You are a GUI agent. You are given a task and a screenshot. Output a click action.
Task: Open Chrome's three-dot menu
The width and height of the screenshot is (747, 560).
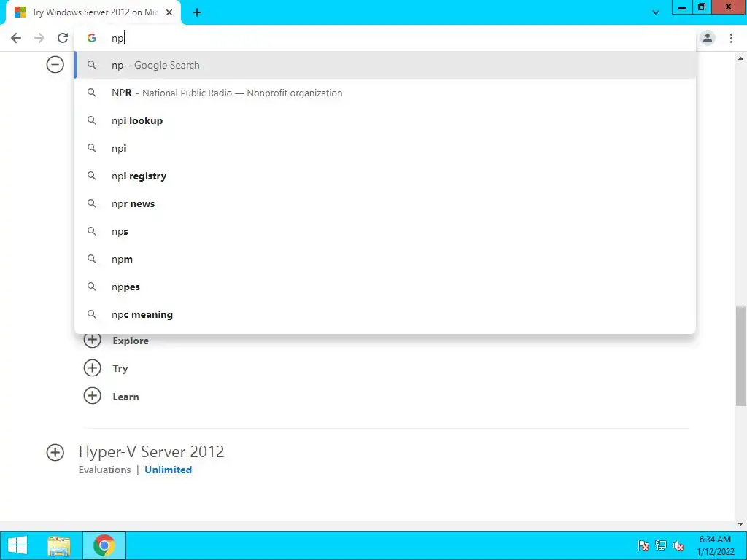click(731, 38)
